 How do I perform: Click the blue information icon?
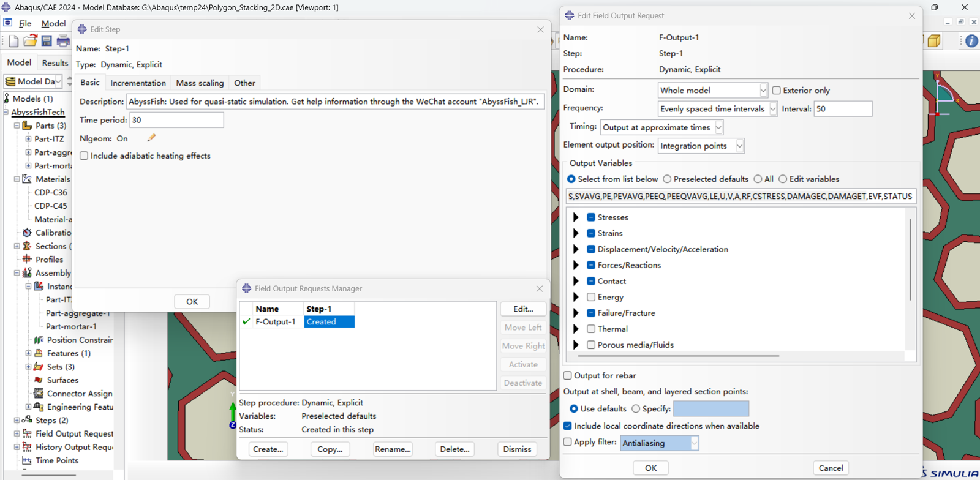[971, 41]
